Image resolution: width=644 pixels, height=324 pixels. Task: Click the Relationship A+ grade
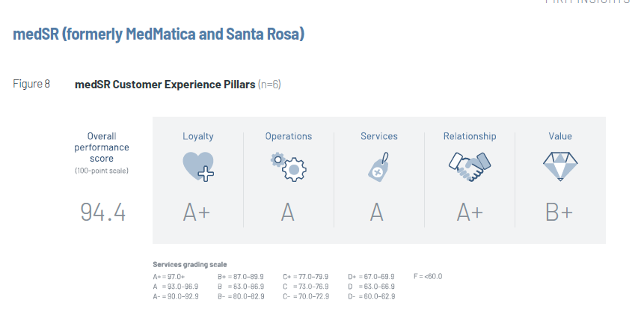tap(470, 213)
